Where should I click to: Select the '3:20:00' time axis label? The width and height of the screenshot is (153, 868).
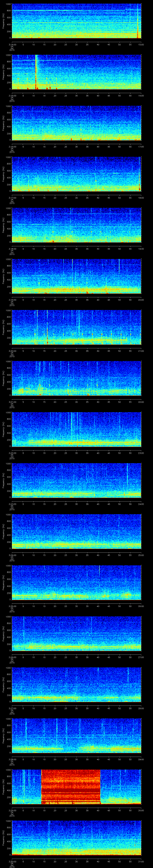[12, 351]
